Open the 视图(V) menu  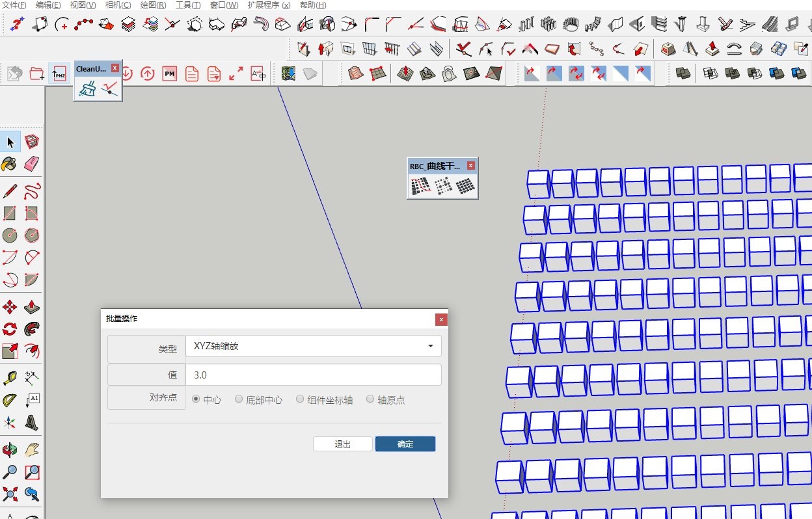(x=83, y=5)
